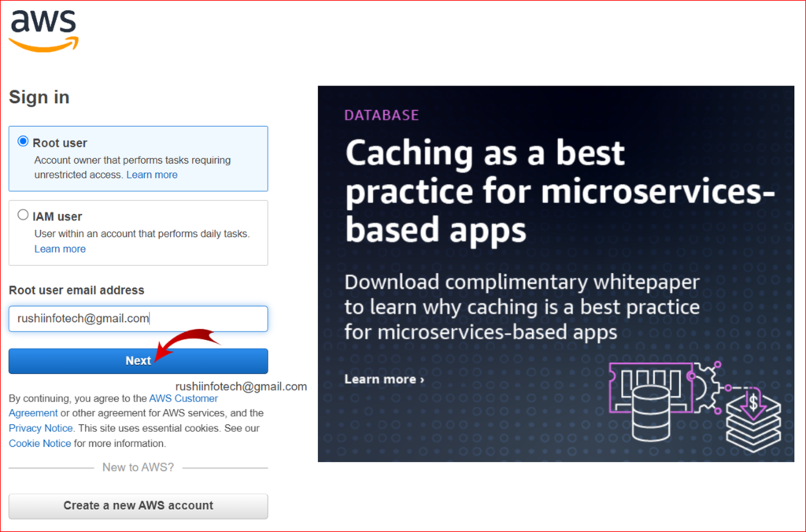Click the DATABASE category label
806x532 pixels.
point(382,115)
